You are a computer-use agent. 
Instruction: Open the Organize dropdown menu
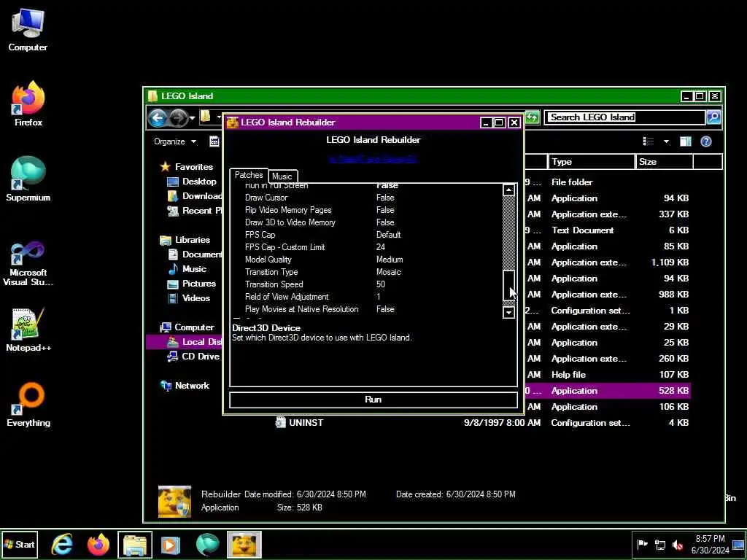[x=175, y=141]
